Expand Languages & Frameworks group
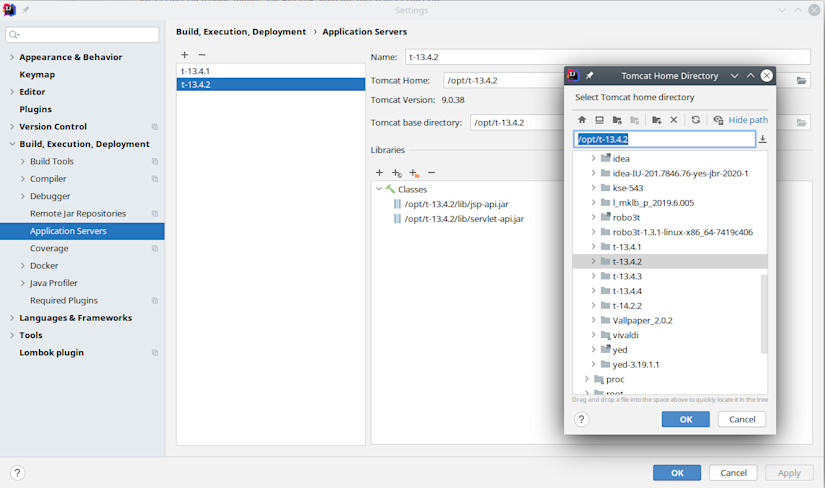 12,317
